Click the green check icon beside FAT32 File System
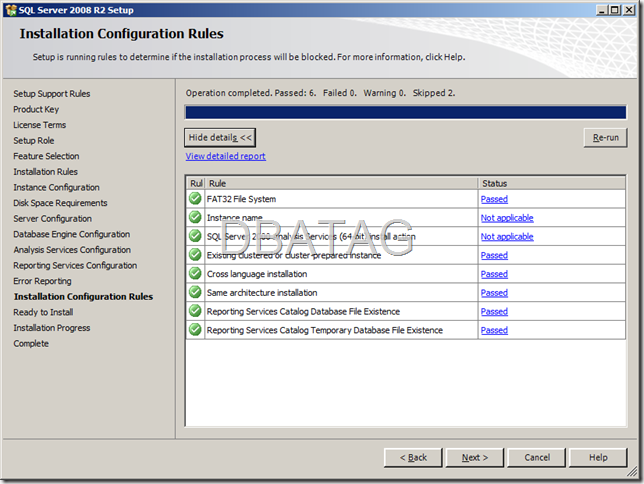Viewport: 644px width, 484px height. 195,199
